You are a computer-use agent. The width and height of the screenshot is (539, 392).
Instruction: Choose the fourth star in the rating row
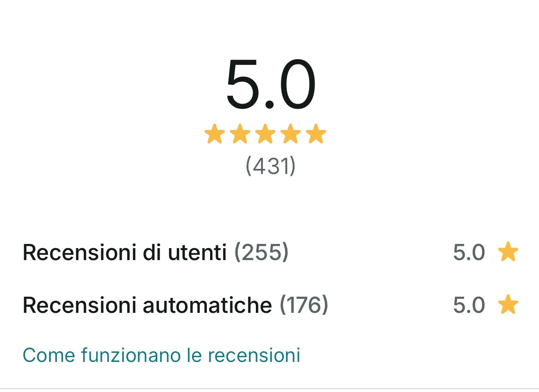[x=291, y=134]
